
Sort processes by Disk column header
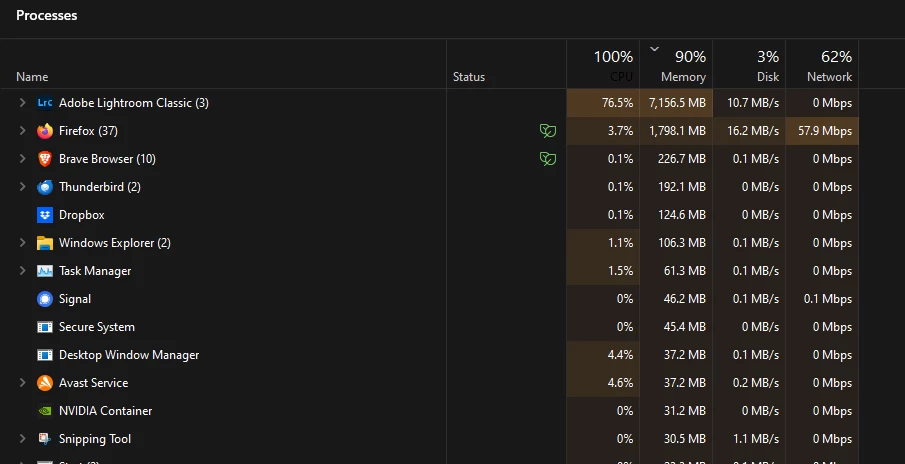(x=749, y=65)
